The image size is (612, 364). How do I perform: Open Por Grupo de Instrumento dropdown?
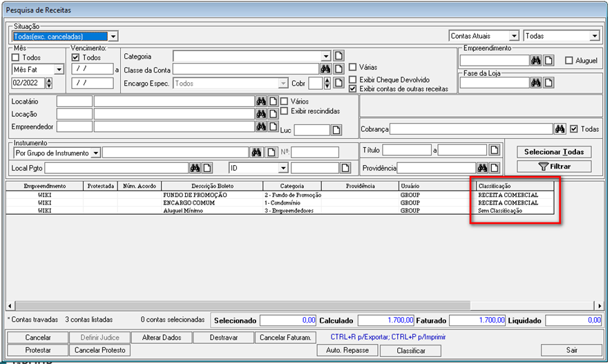pos(95,153)
